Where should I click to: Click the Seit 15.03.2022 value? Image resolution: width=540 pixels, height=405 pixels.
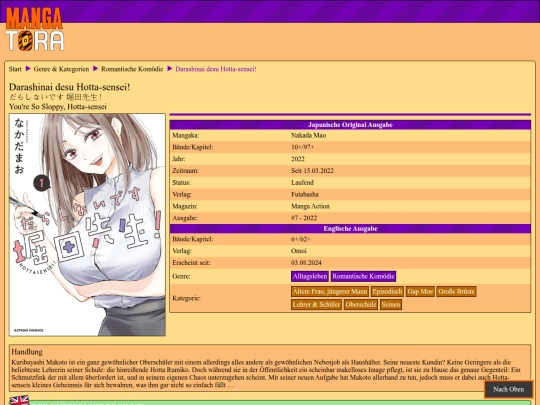pos(312,171)
